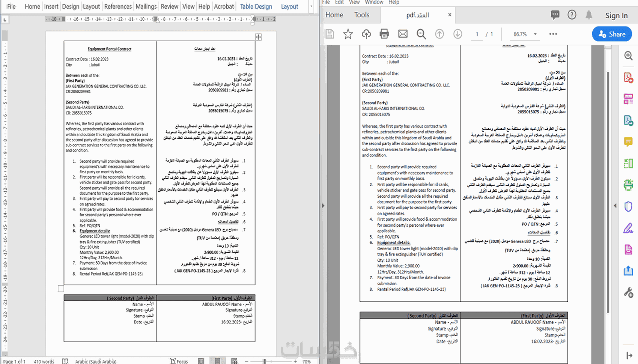The width and height of the screenshot is (638, 364).
Task: Click the 70% zoom level in Word
Action: coord(306,361)
